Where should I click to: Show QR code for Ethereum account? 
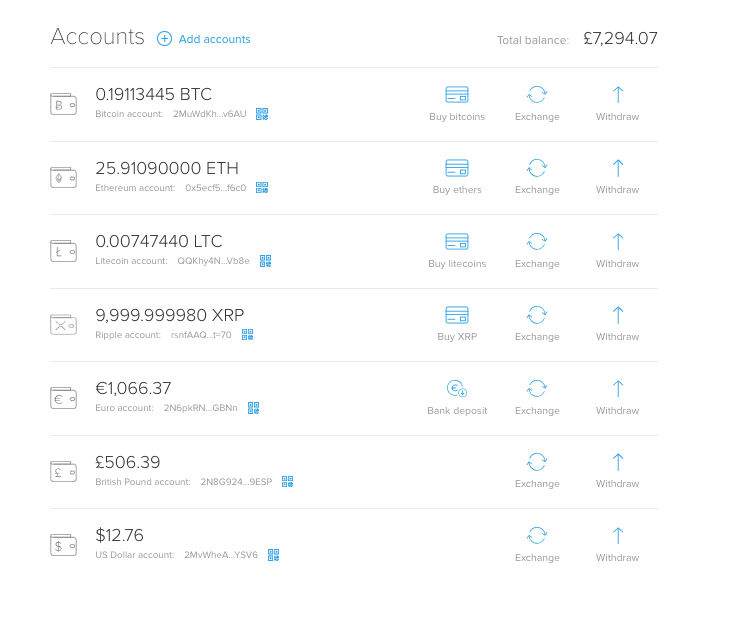tap(262, 188)
